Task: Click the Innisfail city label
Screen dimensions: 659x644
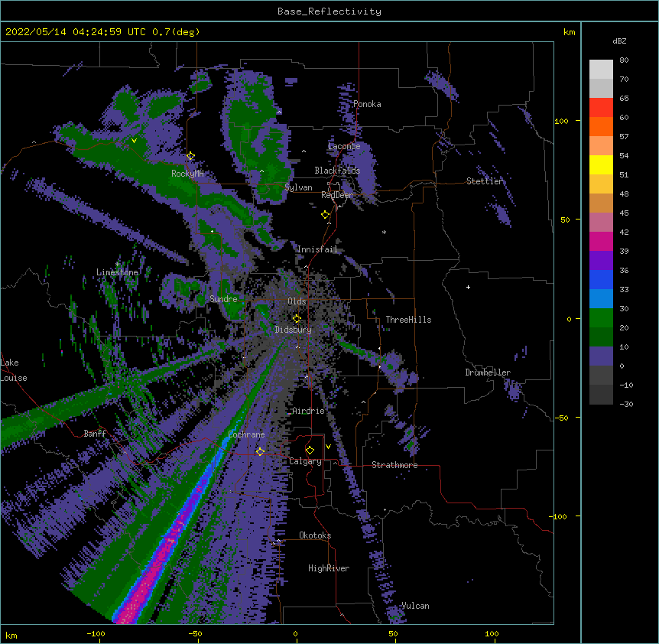Action: 317,249
